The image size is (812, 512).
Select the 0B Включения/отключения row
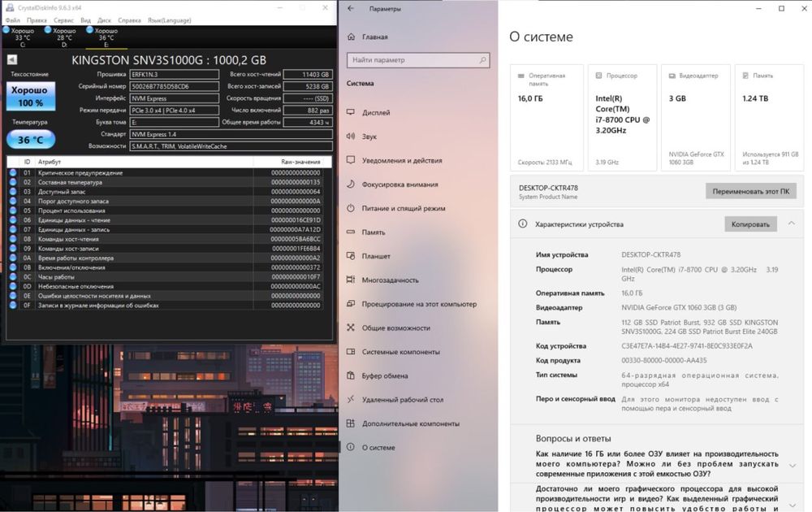click(166, 267)
